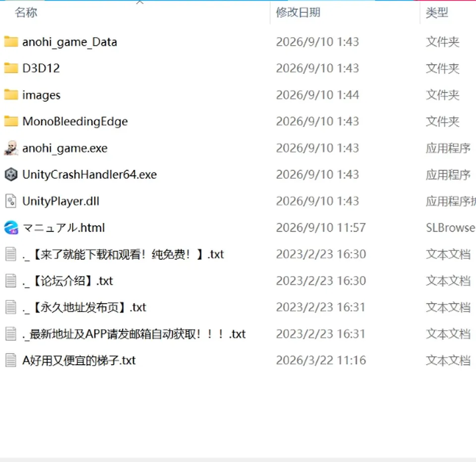Select the MonoBleedingEdge folder icon

coord(11,121)
